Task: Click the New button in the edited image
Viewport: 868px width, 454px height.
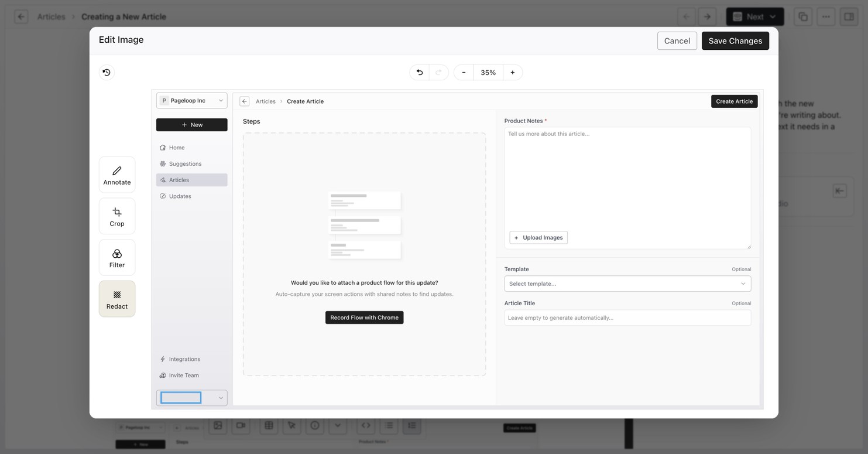Action: pyautogui.click(x=192, y=125)
